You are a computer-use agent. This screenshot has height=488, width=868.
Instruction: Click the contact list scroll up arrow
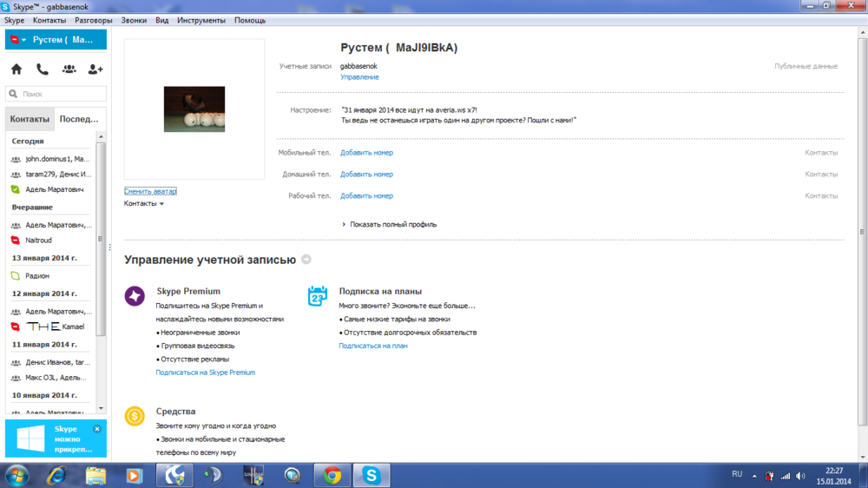[101, 136]
